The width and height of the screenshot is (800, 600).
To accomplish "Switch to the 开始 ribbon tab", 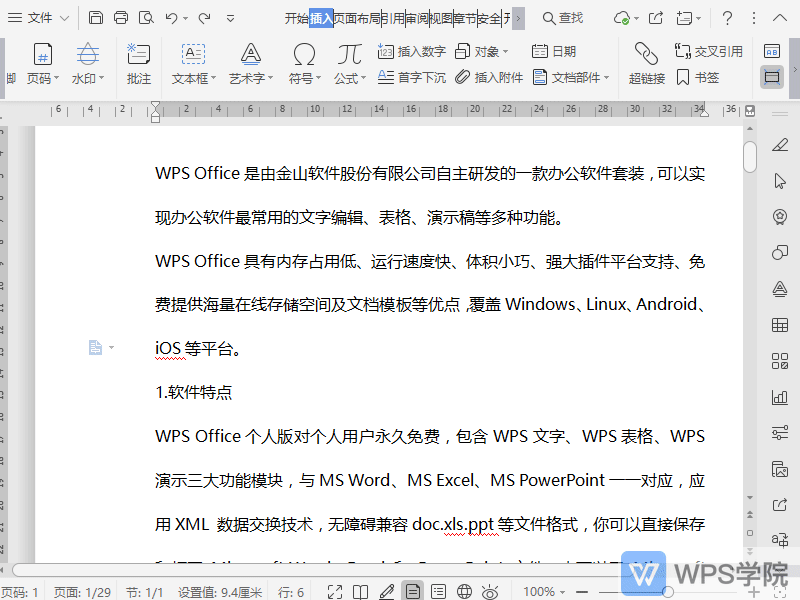I will 296,18.
